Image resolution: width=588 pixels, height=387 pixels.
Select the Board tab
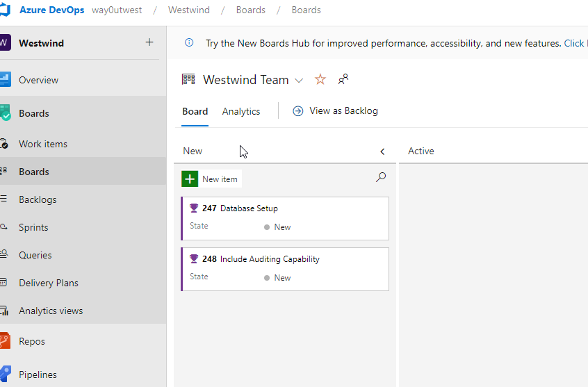pos(195,111)
